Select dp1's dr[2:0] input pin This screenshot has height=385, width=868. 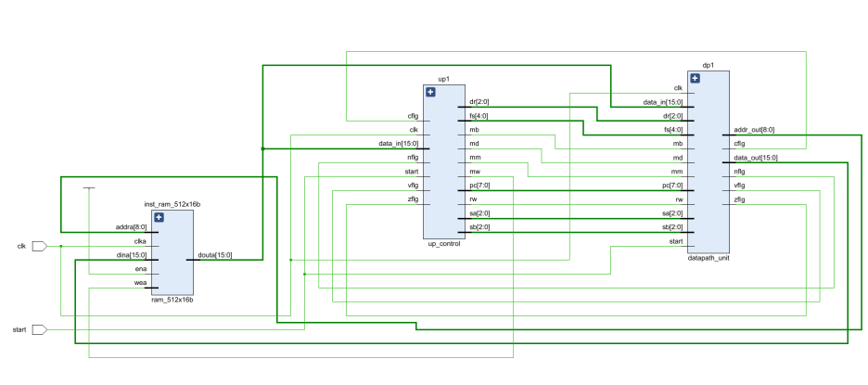pyautogui.click(x=673, y=116)
